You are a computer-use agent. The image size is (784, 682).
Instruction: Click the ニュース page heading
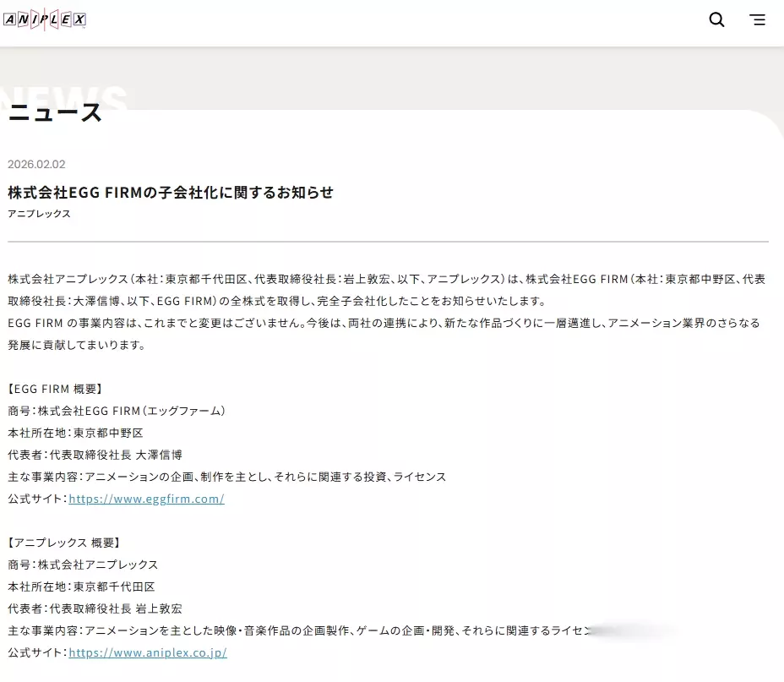55,112
